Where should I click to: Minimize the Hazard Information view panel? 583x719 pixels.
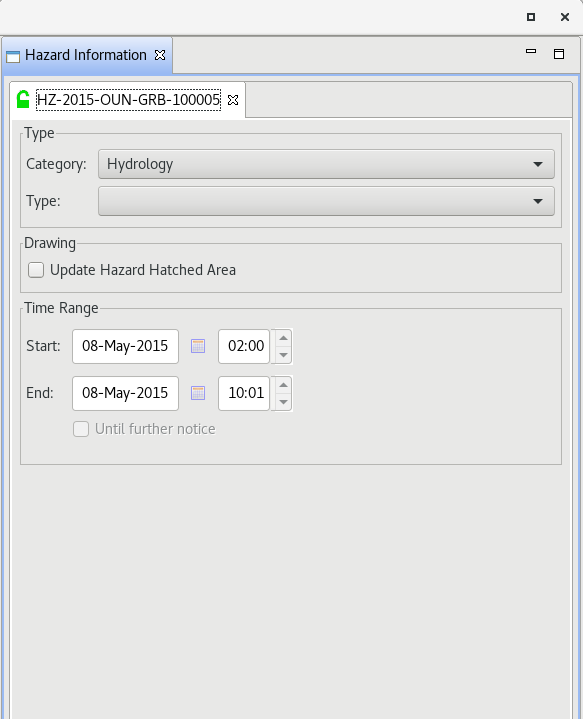pos(531,51)
